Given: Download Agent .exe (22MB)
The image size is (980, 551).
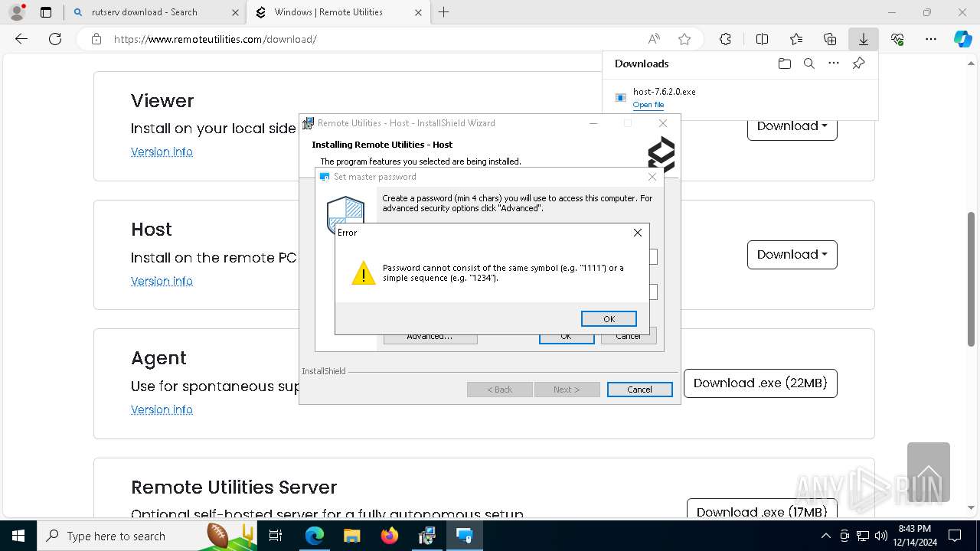Looking at the screenshot, I should click(x=760, y=383).
